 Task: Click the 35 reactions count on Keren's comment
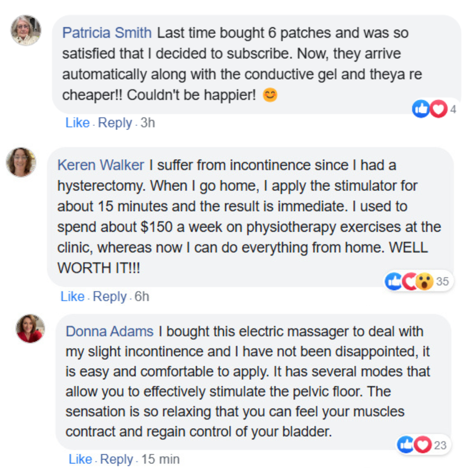tap(442, 282)
